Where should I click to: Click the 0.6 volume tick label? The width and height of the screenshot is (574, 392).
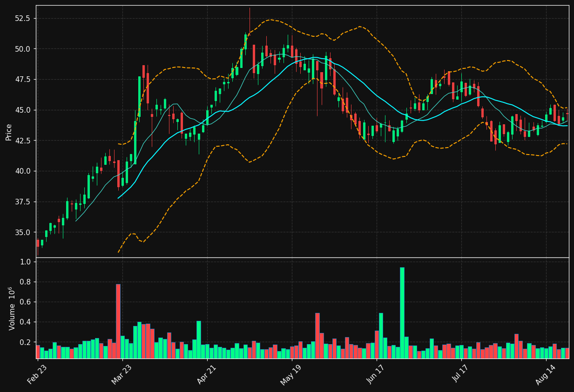click(26, 302)
